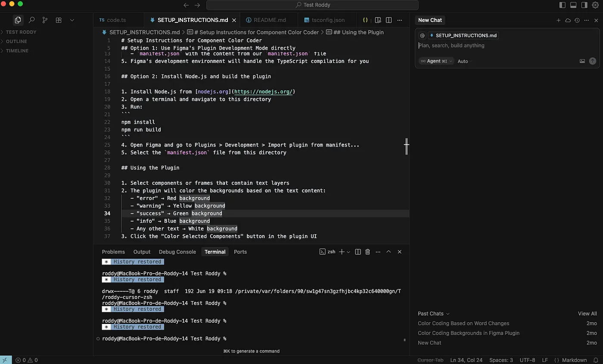Go back with the left navigation arrow
This screenshot has width=603, height=364.
point(186,5)
